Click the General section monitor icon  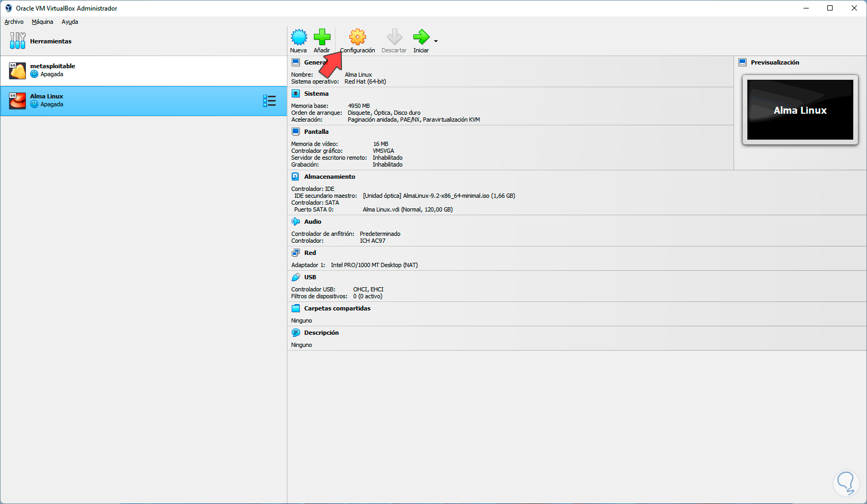(x=296, y=62)
